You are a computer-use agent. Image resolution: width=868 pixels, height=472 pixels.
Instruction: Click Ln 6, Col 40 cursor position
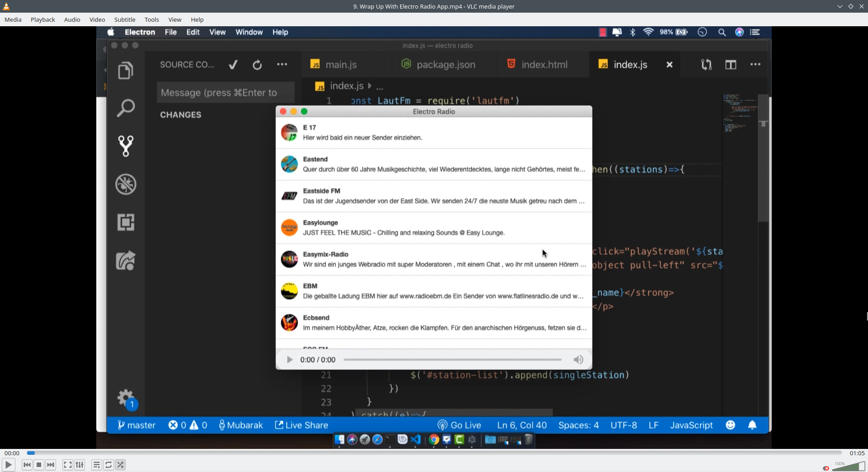pos(522,425)
